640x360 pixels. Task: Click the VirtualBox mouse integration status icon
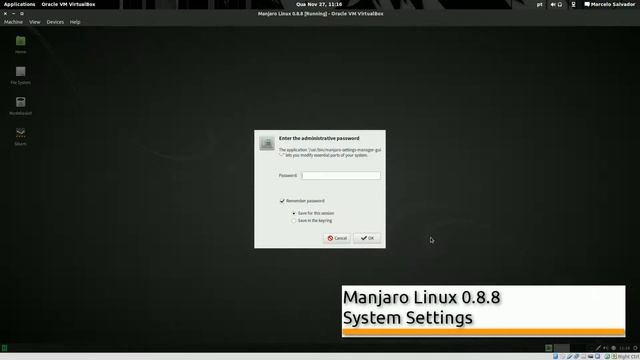click(x=607, y=356)
